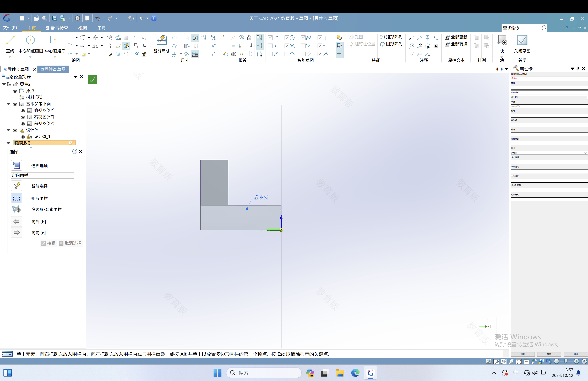Toggle visibility eye of 前视图(XZ)
The height and width of the screenshot is (381, 588).
23,124
